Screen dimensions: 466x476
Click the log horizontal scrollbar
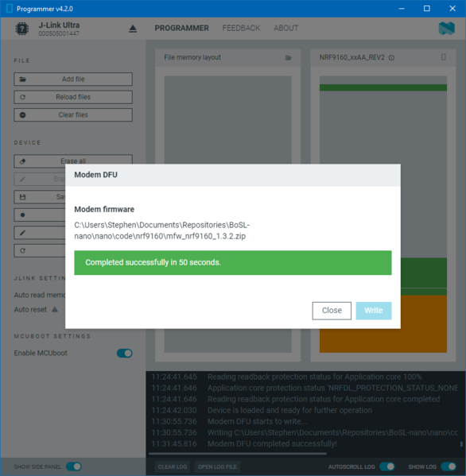[238, 454]
